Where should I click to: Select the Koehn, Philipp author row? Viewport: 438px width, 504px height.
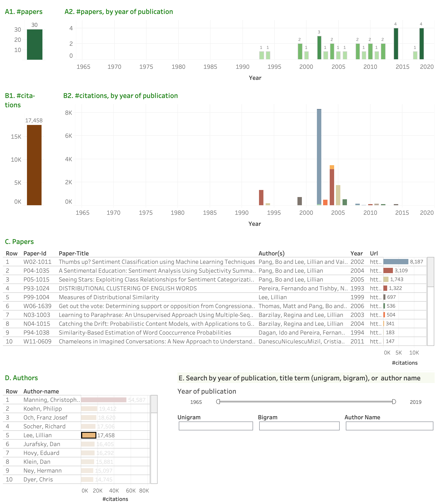(42, 409)
